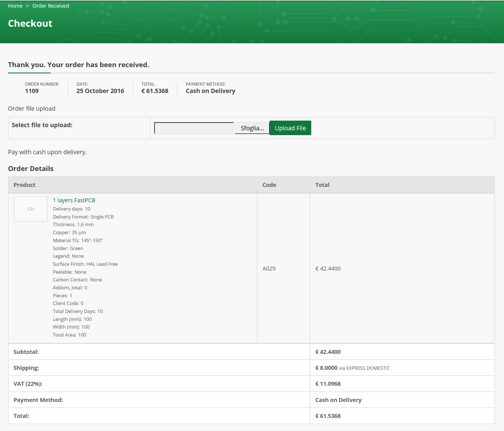Go to Home breadcrumb link
Screen dimensions: 504x431
(x=15, y=6)
